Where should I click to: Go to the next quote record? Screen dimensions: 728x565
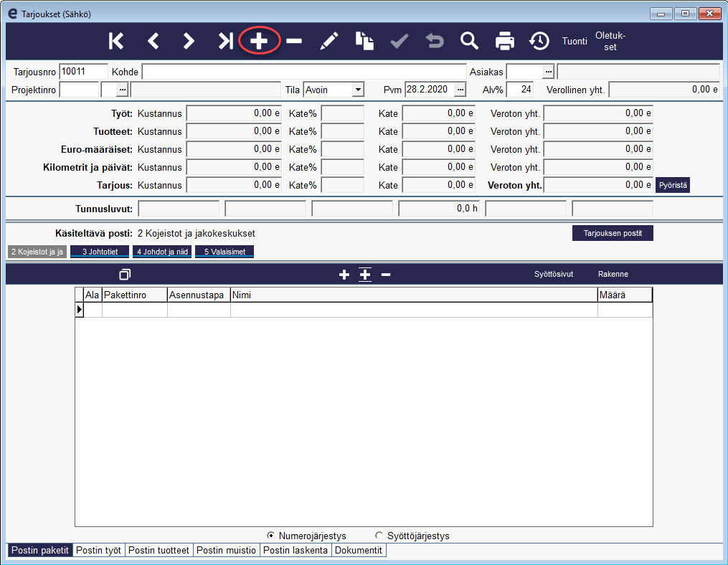click(189, 41)
